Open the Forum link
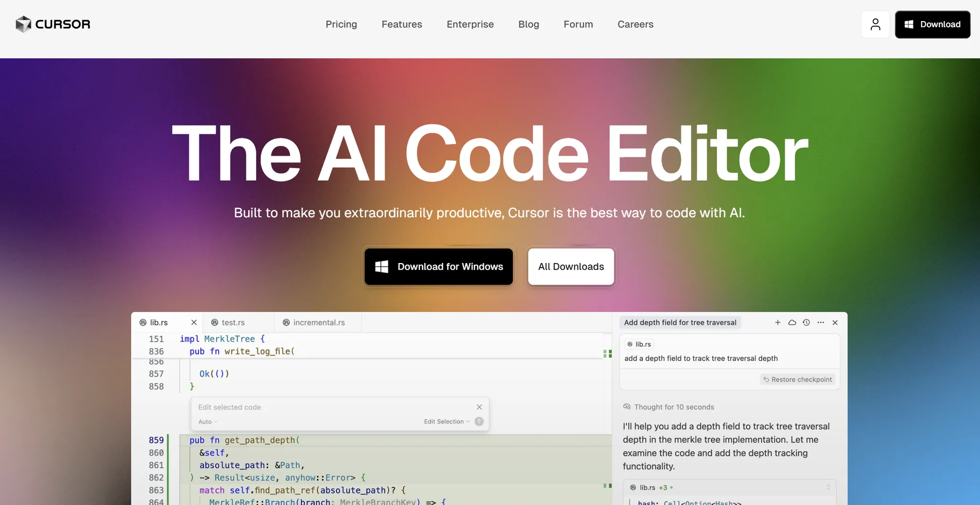980x505 pixels. pos(578,24)
